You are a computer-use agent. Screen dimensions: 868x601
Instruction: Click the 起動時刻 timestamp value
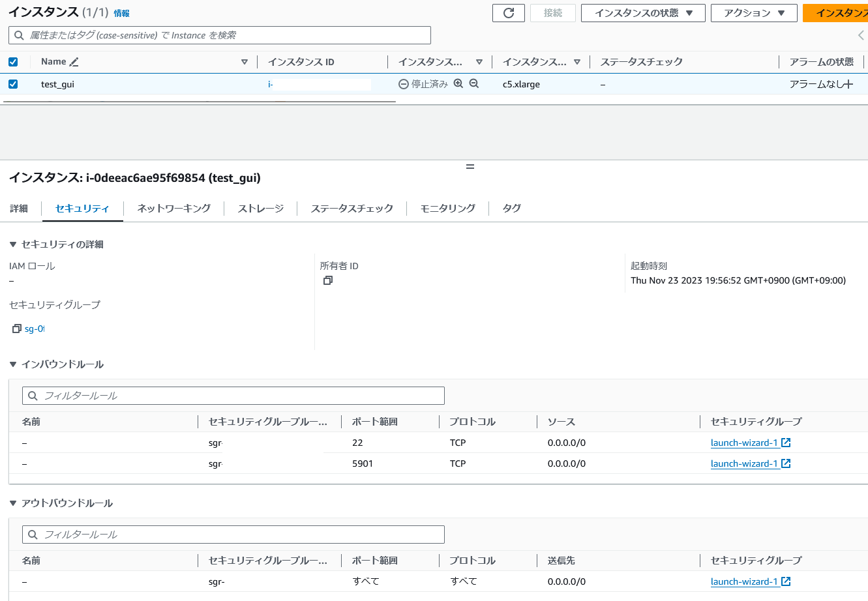[738, 280]
